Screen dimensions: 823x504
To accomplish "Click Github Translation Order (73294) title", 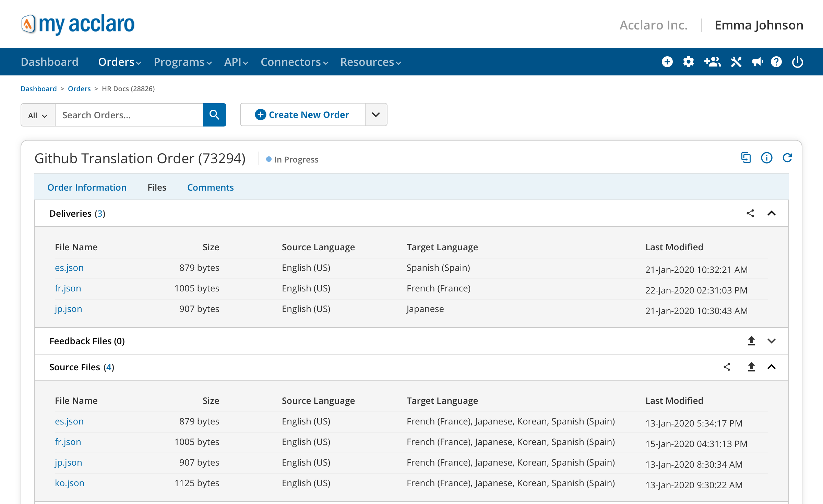I will 140,159.
